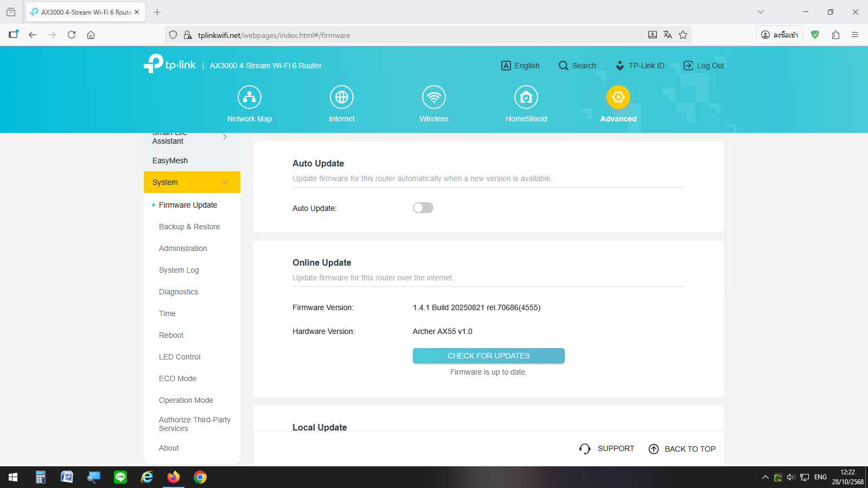This screenshot has height=488, width=868.
Task: Open the Wireless settings icon
Action: pos(434,98)
